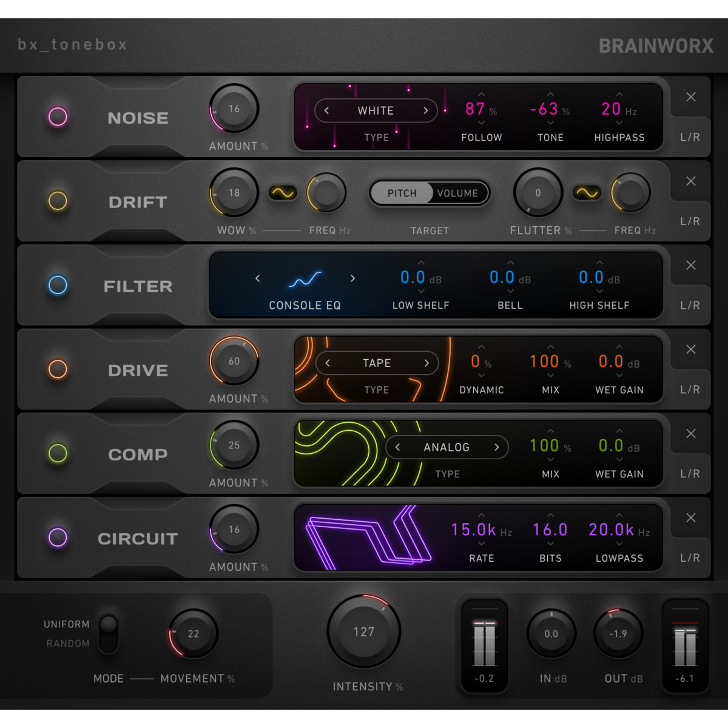
Task: Click the input level meter showing -0.2
Action: (x=484, y=647)
